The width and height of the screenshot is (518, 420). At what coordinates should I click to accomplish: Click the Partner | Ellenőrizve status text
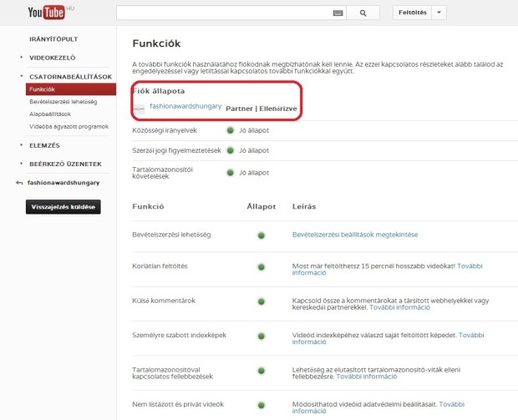click(262, 109)
